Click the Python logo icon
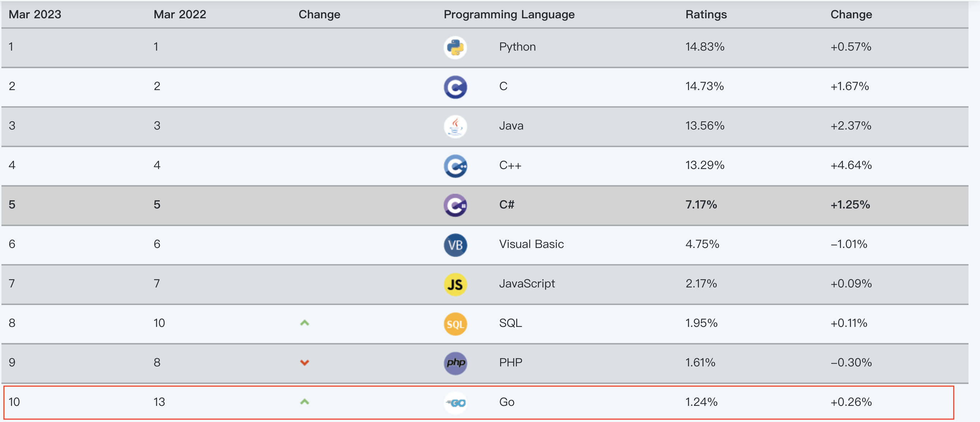 pyautogui.click(x=455, y=47)
